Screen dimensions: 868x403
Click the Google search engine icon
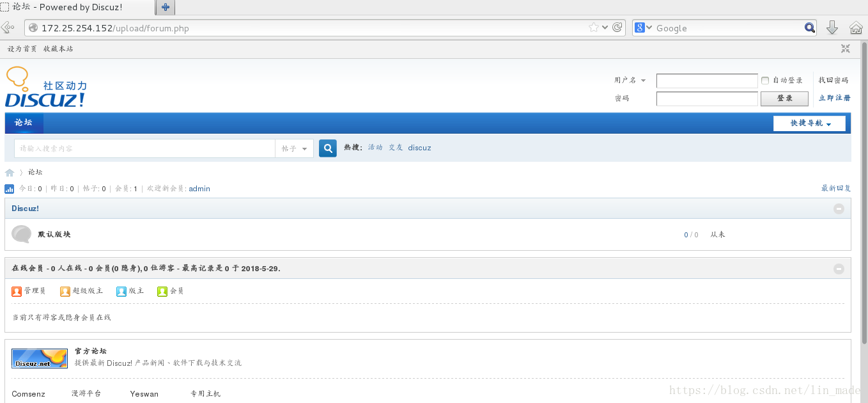tap(640, 28)
